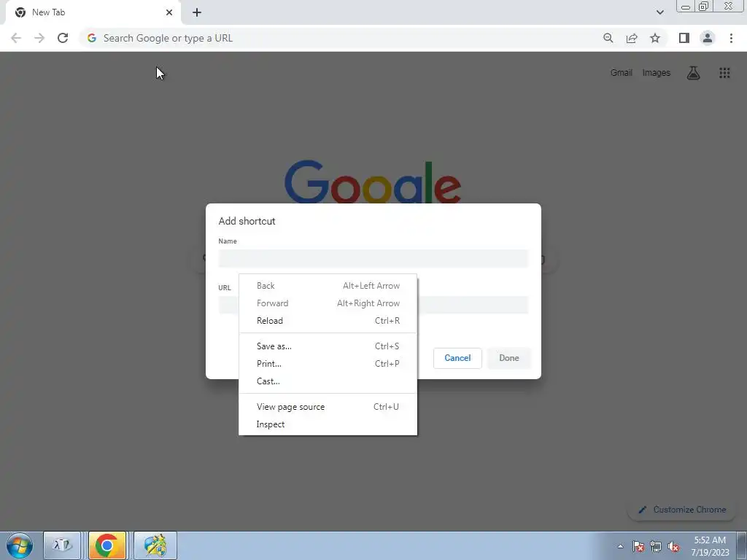This screenshot has height=560, width=747.
Task: Click the browser reload icon
Action: (63, 38)
